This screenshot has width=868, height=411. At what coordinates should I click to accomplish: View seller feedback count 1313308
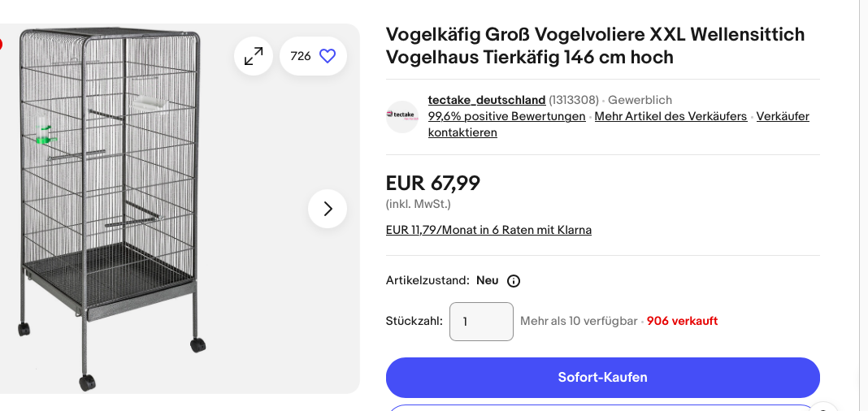coord(574,100)
